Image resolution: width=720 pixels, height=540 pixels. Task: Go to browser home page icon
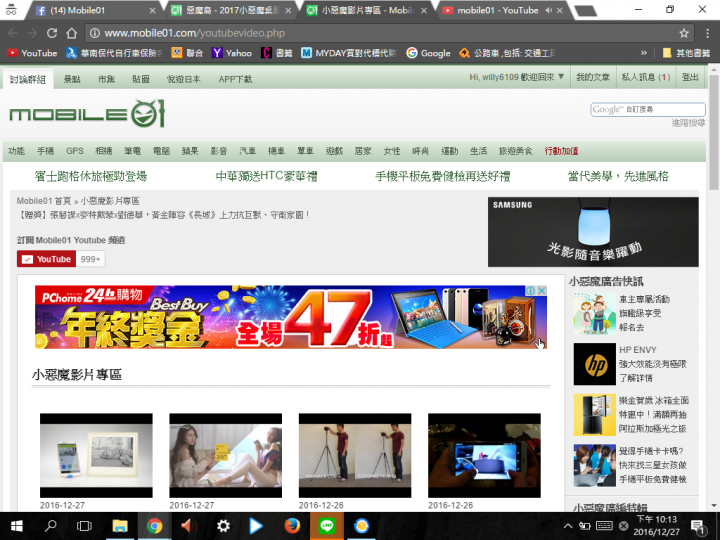pyautogui.click(x=72, y=33)
